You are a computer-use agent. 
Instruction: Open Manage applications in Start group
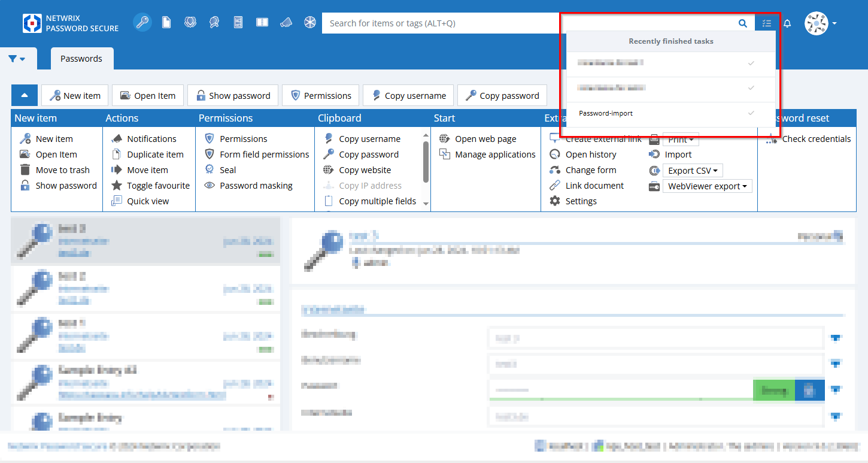coord(487,155)
